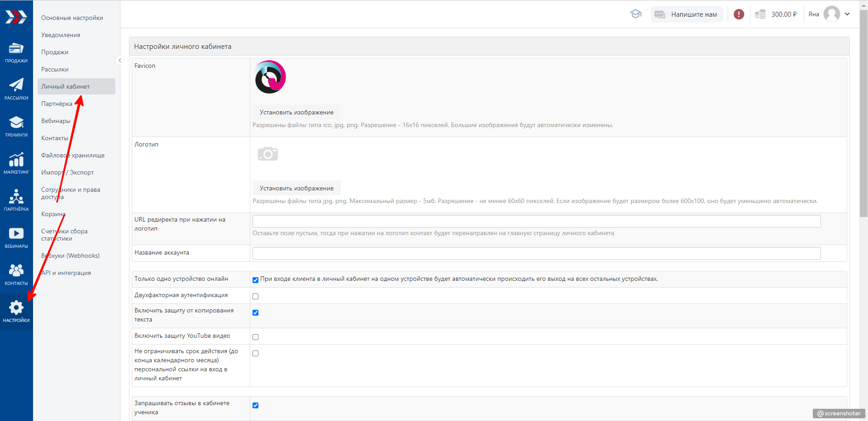Collapse the settings submenu panel
Screen dimensions: 868x421
[x=120, y=60]
